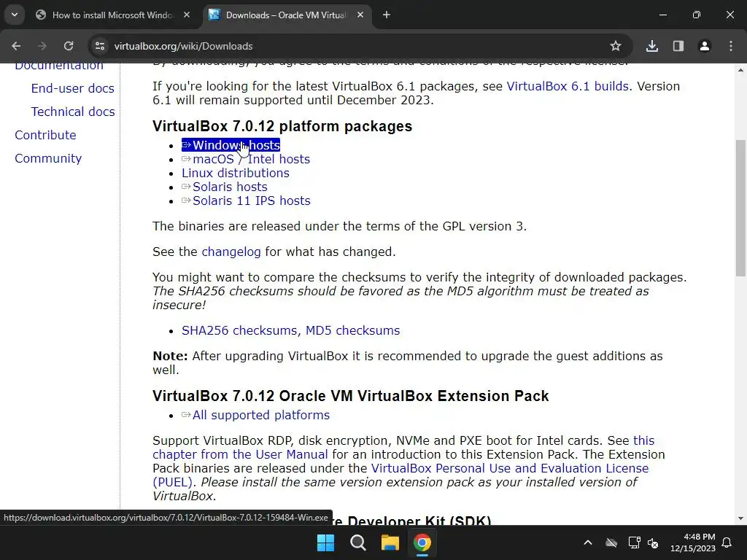The width and height of the screenshot is (747, 560).
Task: Open a new tab with plus button
Action: tap(387, 15)
